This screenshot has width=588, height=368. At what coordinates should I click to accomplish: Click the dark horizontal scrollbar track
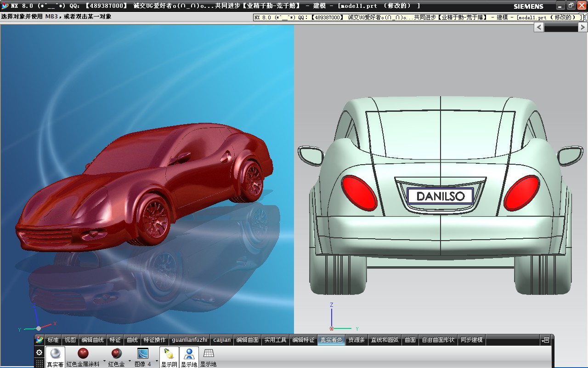pos(561,28)
